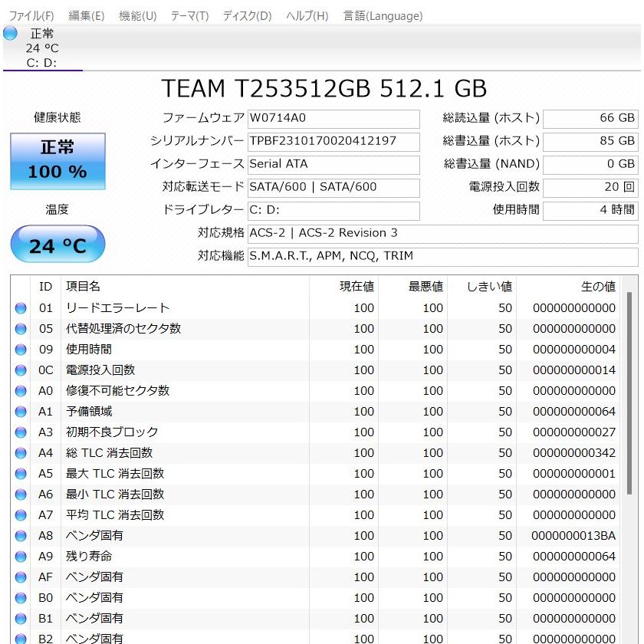Click the status orb for ID A8 row
The height and width of the screenshot is (644, 644).
tap(21, 536)
